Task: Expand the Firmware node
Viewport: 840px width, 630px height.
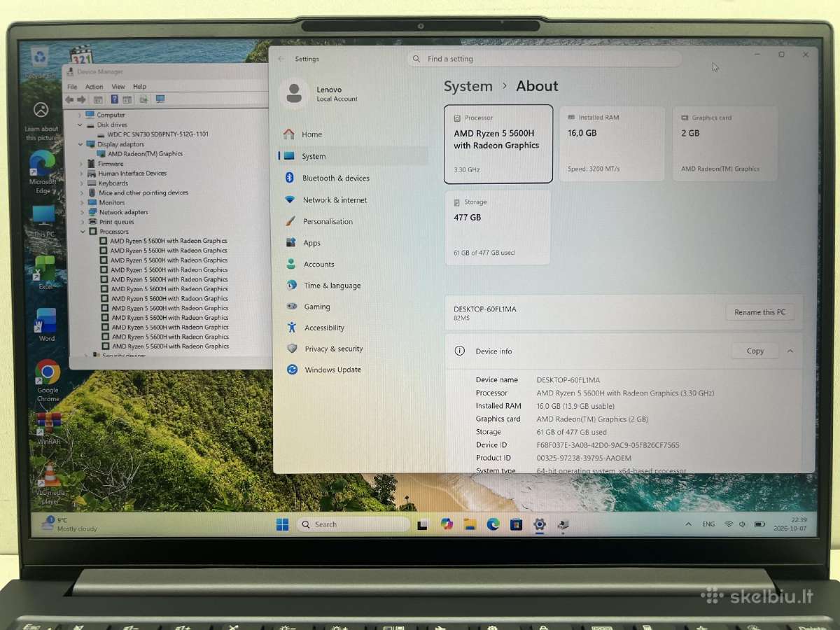Action: [x=81, y=164]
